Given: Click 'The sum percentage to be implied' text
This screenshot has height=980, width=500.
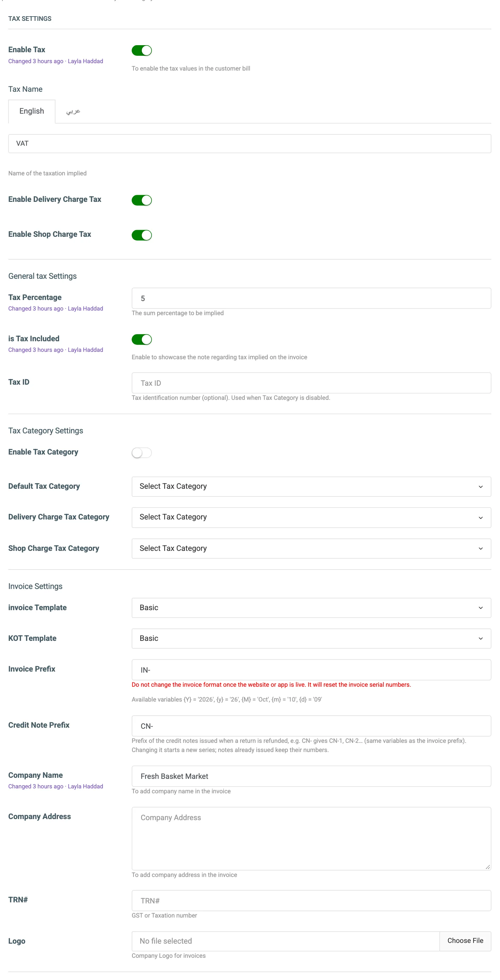Looking at the screenshot, I should 178,313.
